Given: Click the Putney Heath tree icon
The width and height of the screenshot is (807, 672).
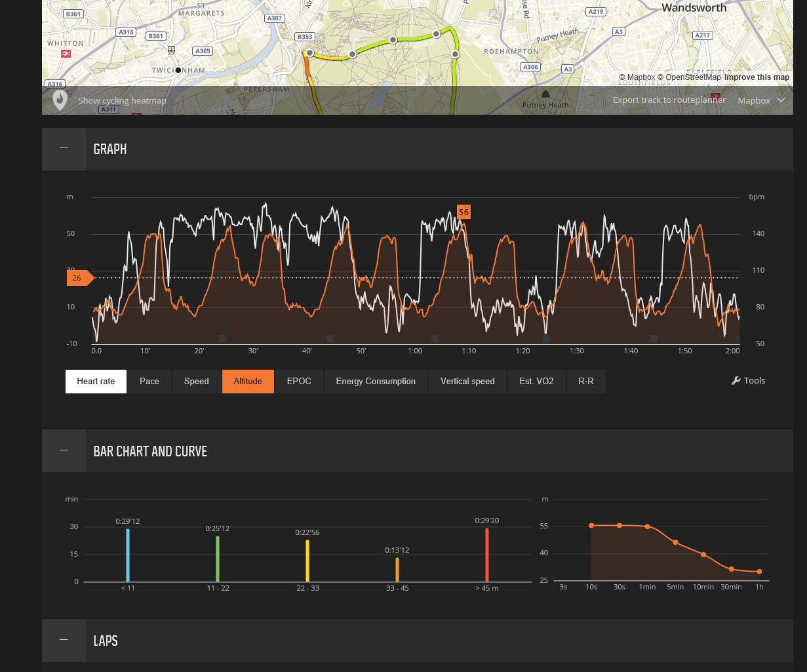Looking at the screenshot, I should 546,94.
